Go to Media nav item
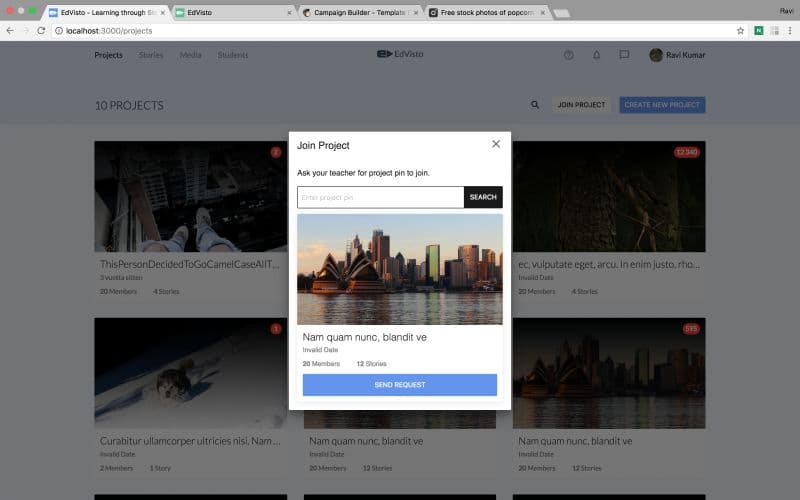Viewport: 800px width, 500px height. point(190,55)
